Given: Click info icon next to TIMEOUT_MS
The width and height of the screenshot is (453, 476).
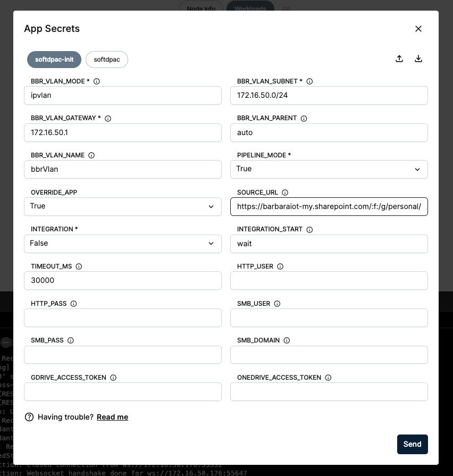Looking at the screenshot, I should [x=79, y=266].
